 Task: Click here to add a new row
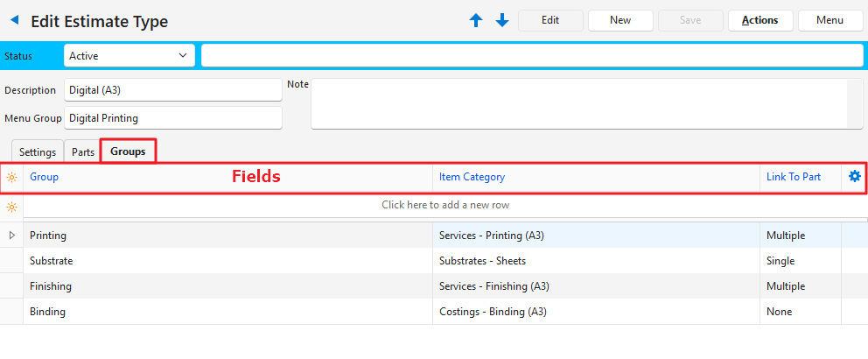[x=445, y=205]
